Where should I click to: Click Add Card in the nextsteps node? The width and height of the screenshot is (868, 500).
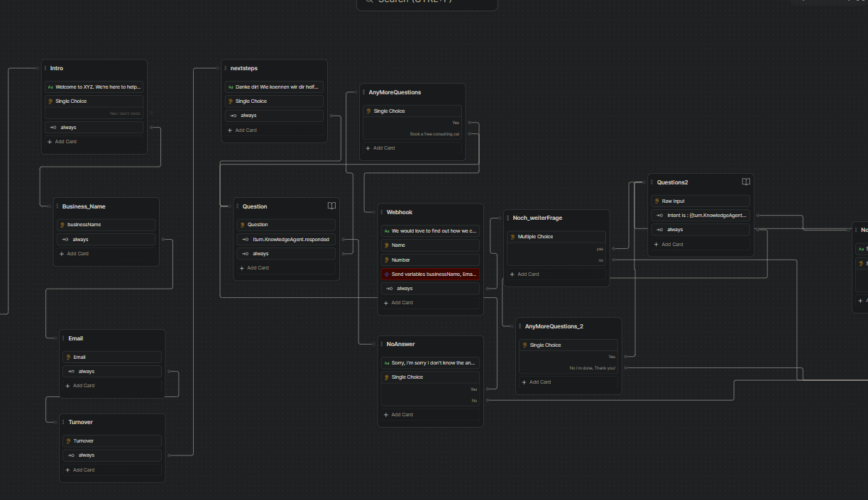tap(242, 130)
